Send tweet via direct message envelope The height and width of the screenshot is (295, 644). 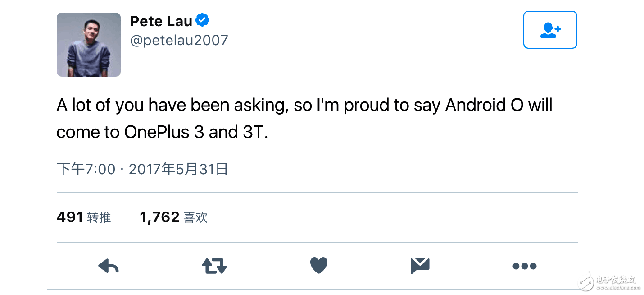pyautogui.click(x=420, y=266)
